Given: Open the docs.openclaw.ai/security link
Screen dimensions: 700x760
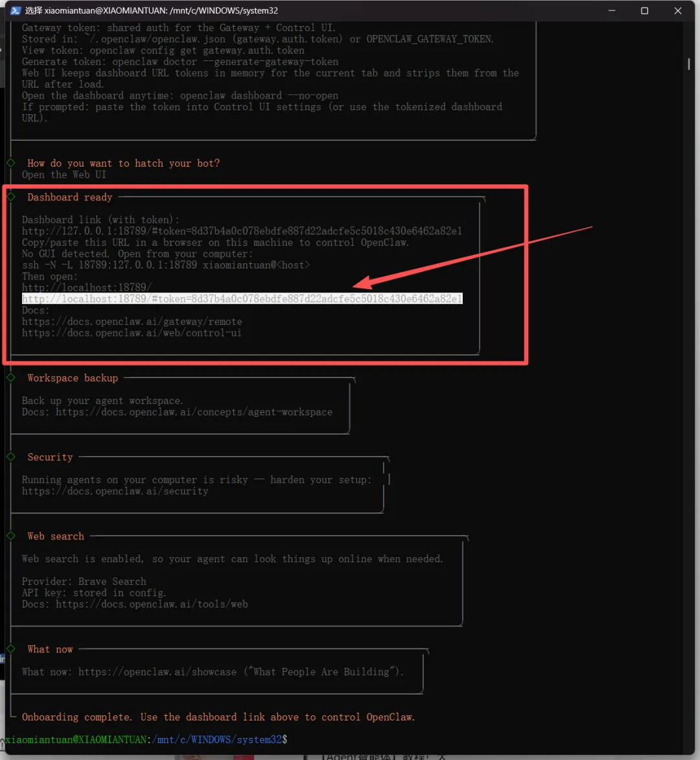Looking at the screenshot, I should [x=115, y=492].
